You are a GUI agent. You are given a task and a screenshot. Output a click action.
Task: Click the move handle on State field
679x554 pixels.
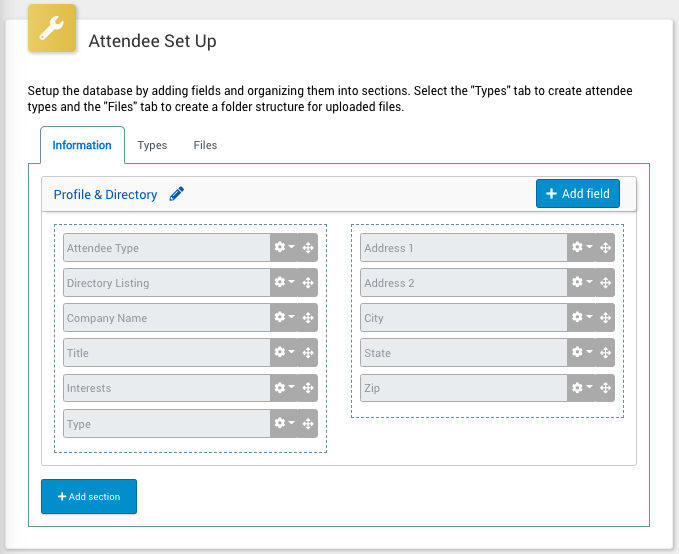(605, 353)
